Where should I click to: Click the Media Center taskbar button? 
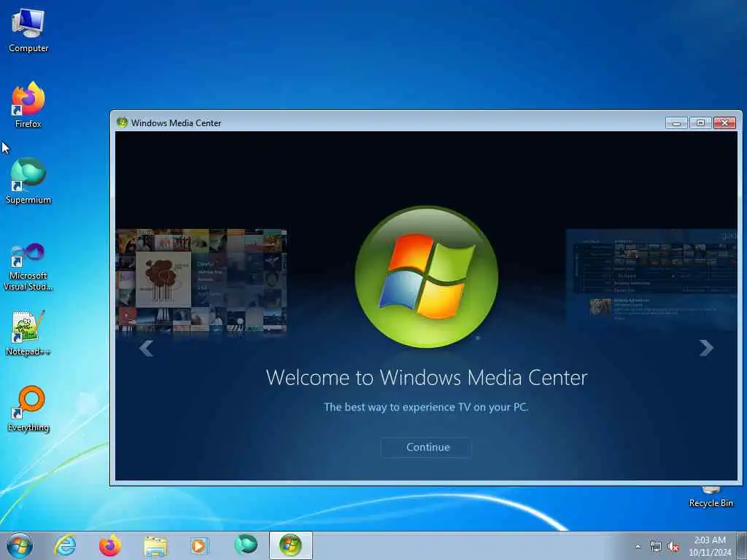(290, 545)
